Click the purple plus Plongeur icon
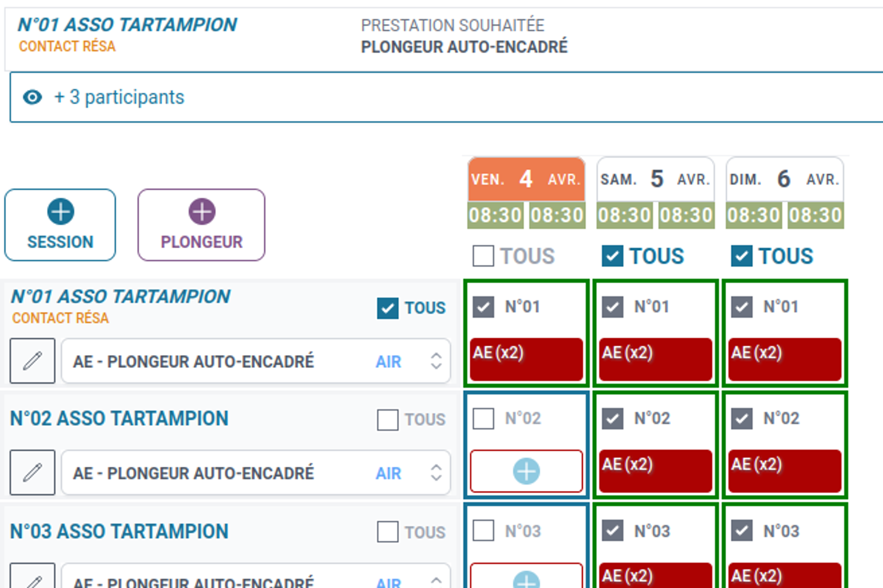Viewport: 883px width, 588px height. click(x=201, y=211)
